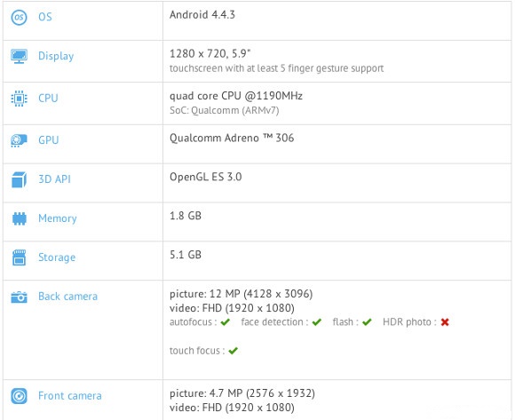Click the 3D API cube icon
Image resolution: width=515 pixels, height=420 pixels.
click(19, 179)
